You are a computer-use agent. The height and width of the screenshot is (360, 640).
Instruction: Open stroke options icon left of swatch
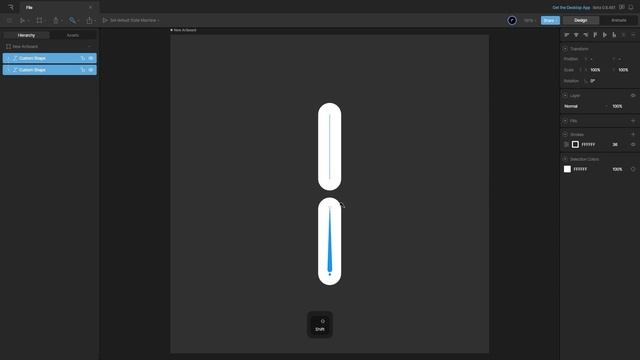[x=567, y=144]
